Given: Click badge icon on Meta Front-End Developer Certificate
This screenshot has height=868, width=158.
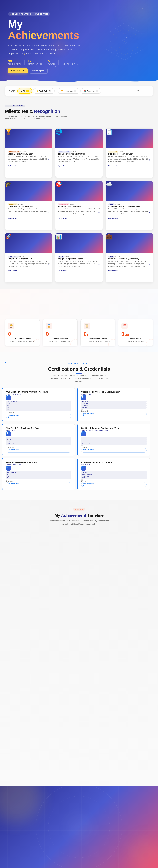Looking at the screenshot, I should [8, 434].
